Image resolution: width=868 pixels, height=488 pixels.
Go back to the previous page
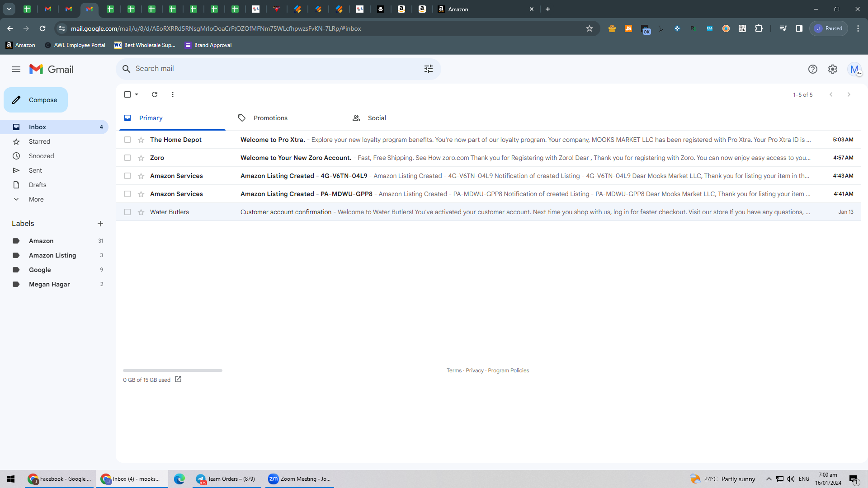(10, 28)
